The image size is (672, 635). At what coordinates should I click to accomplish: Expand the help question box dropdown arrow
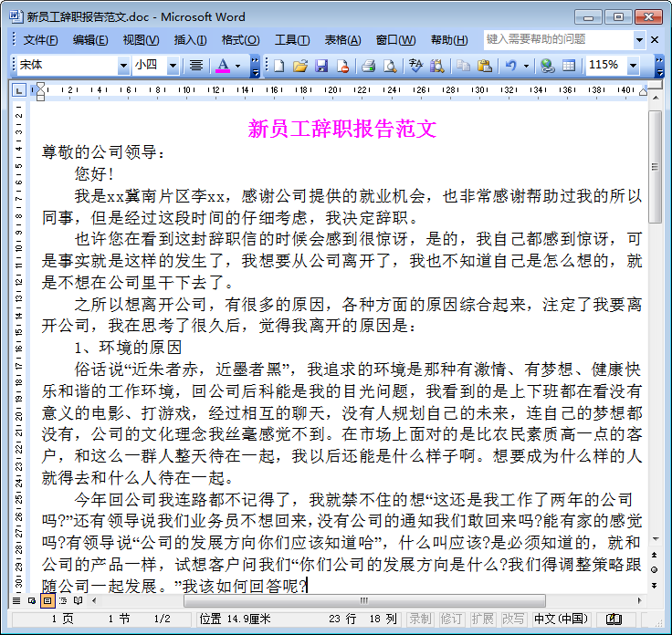639,40
